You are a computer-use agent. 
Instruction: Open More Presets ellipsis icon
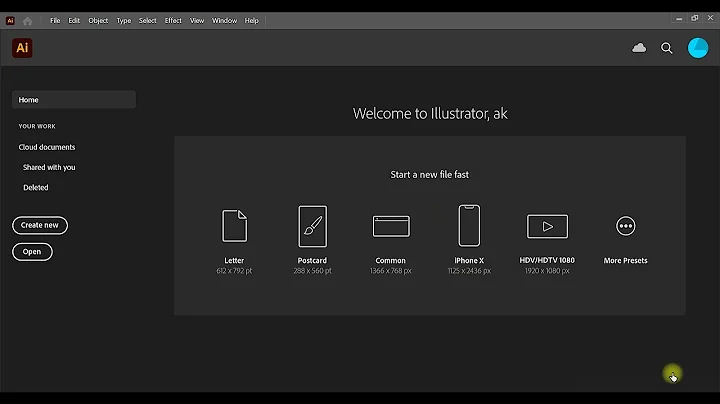[625, 226]
